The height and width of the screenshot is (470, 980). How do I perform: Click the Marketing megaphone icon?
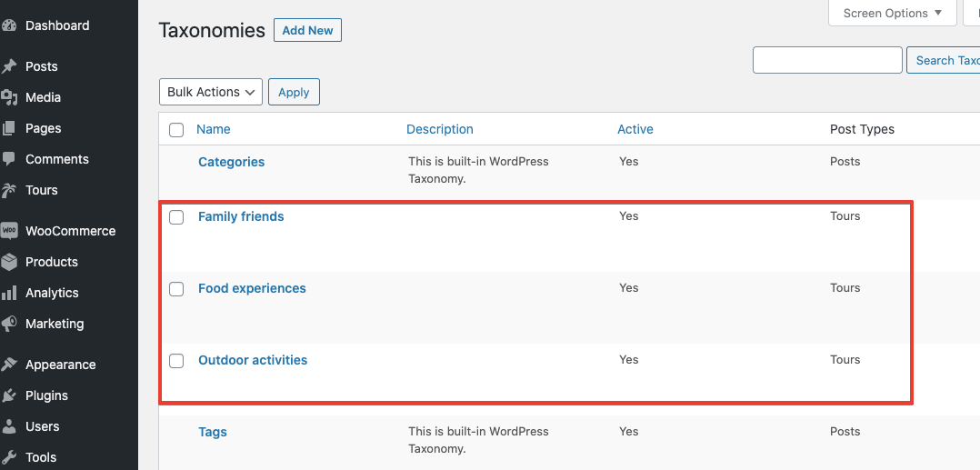(x=9, y=324)
